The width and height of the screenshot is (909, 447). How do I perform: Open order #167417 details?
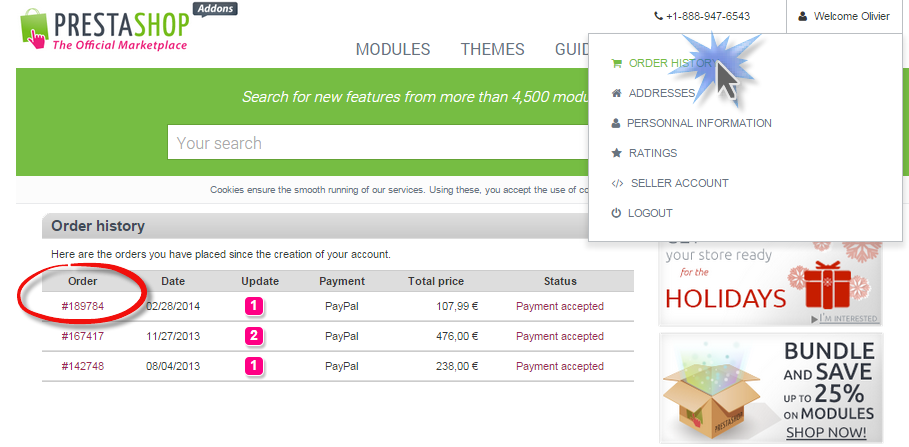point(83,336)
